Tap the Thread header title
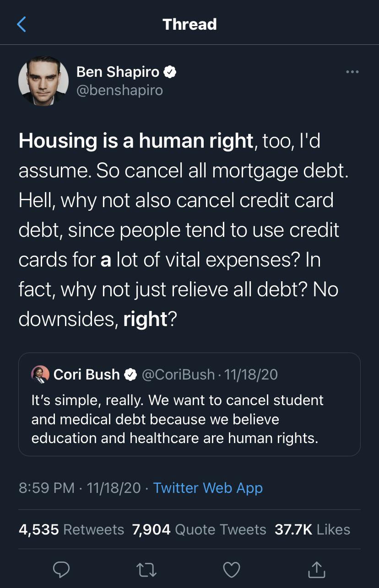Image resolution: width=379 pixels, height=588 pixels. [x=189, y=24]
